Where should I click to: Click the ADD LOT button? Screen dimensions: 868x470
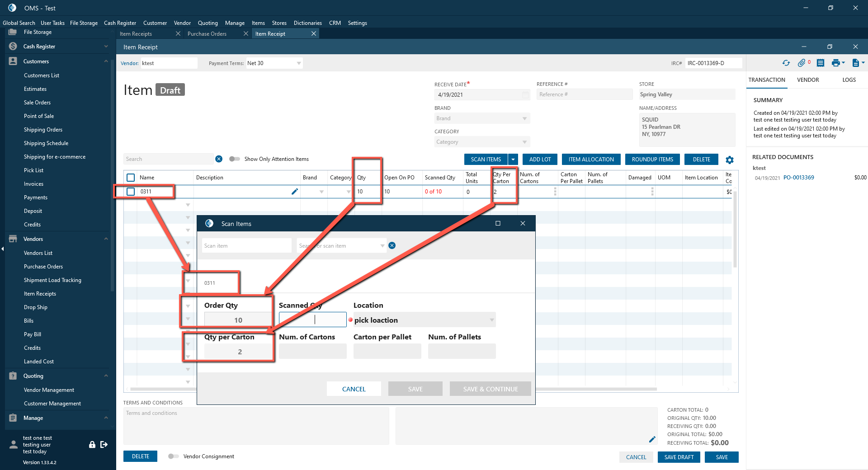pos(540,160)
